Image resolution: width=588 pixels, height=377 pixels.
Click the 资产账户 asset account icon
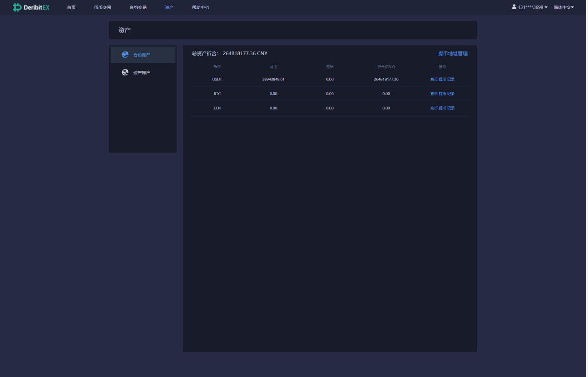[125, 72]
